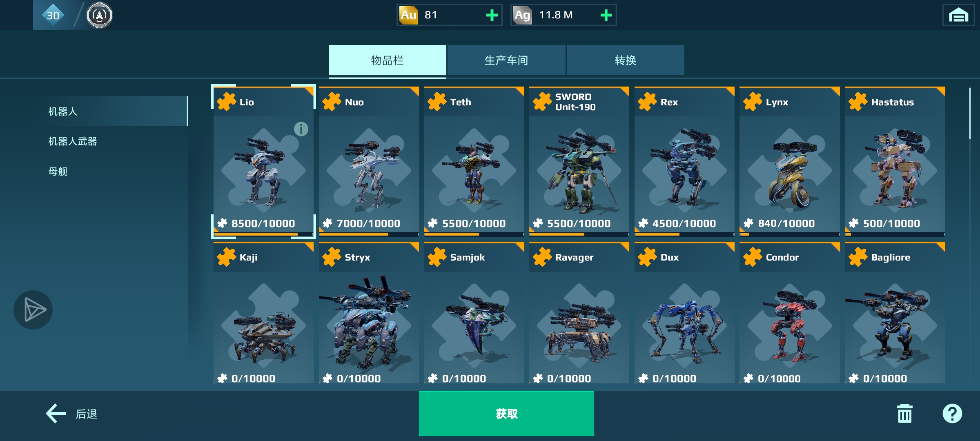The width and height of the screenshot is (980, 441).
Task: Open the clan emblem badge icon
Action: (x=99, y=16)
